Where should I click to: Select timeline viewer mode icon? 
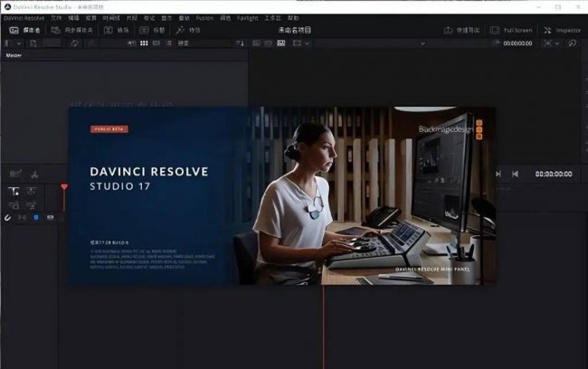[x=280, y=43]
